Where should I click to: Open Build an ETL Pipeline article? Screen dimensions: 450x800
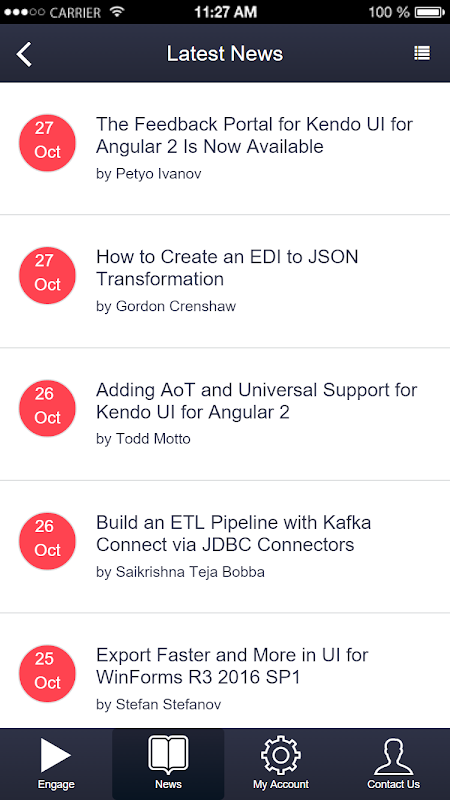point(234,533)
